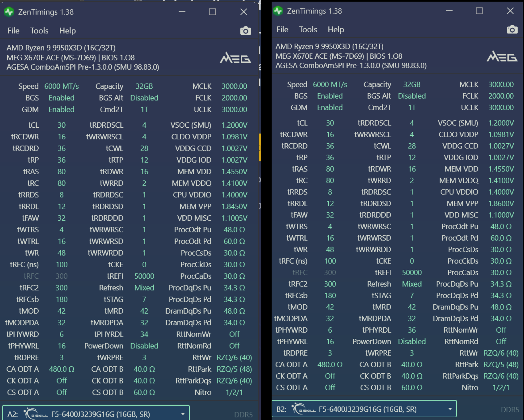Click AGESA ComboAm5PI version text in right window

click(x=351, y=66)
